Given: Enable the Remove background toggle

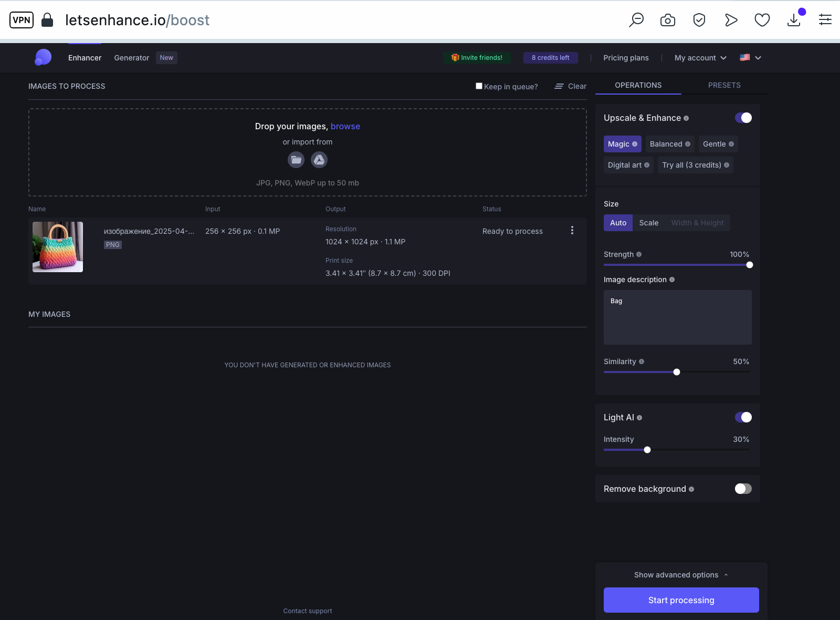Looking at the screenshot, I should pyautogui.click(x=743, y=489).
